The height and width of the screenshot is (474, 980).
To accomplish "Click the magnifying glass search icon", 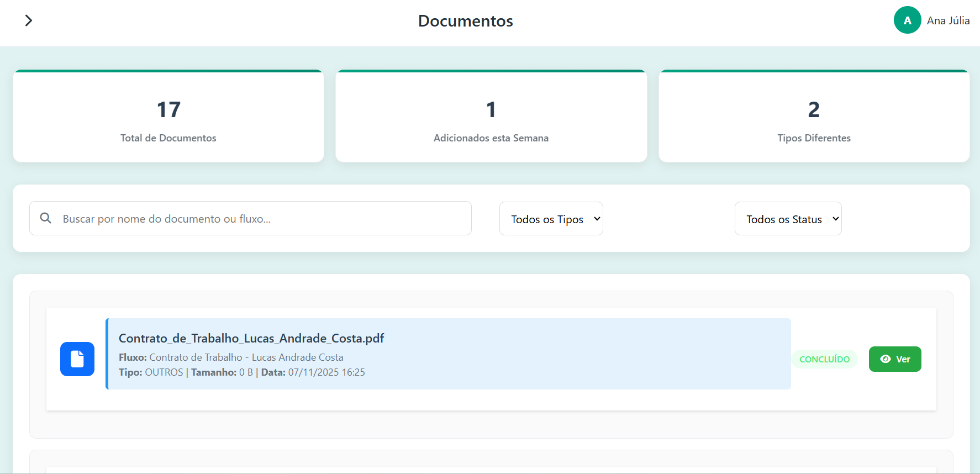I will pos(46,218).
